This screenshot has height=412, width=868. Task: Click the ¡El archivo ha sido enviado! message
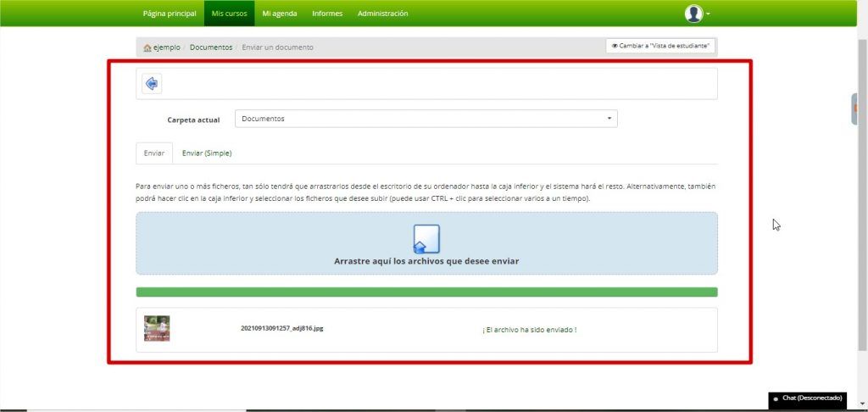(529, 330)
